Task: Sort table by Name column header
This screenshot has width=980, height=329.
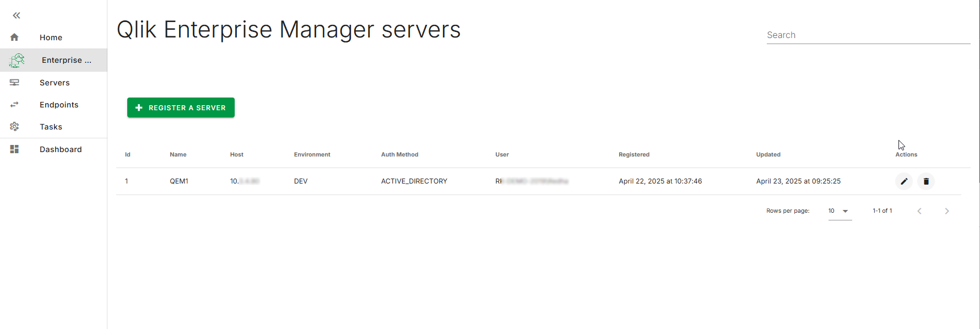Action: tap(178, 154)
